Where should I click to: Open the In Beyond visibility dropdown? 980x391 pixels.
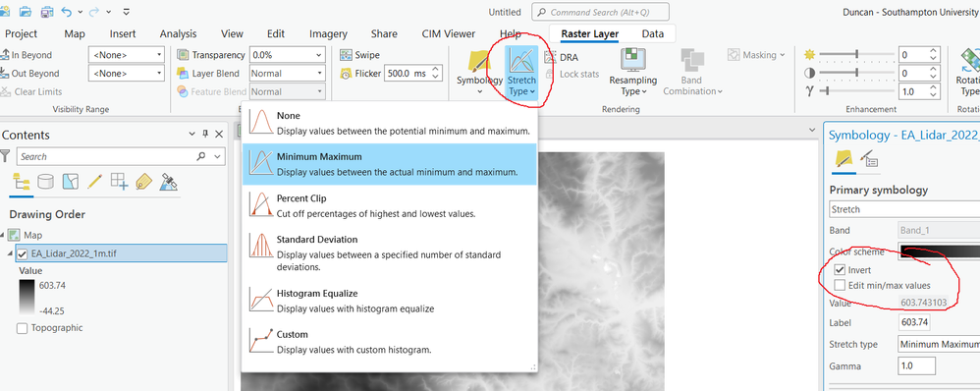click(127, 55)
